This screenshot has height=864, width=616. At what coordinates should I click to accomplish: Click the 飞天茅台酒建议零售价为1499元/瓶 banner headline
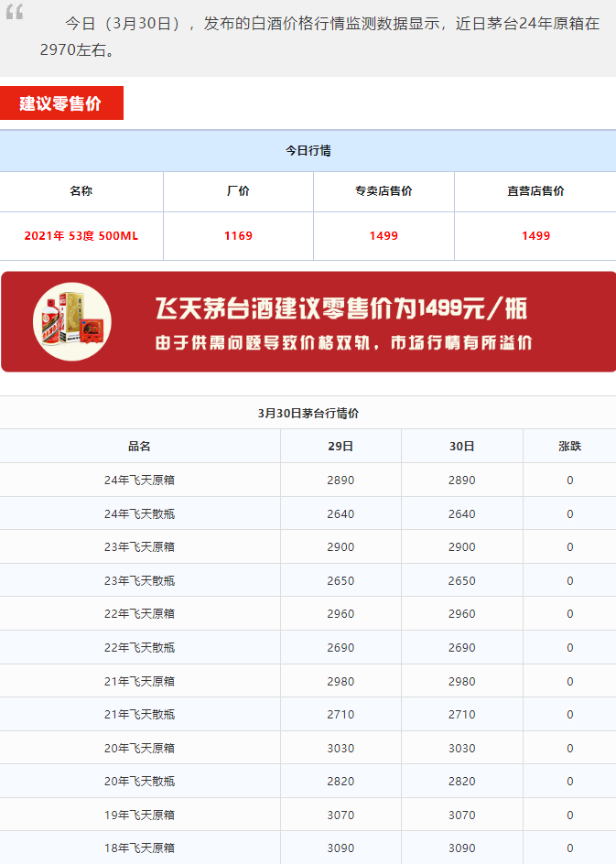click(x=341, y=308)
